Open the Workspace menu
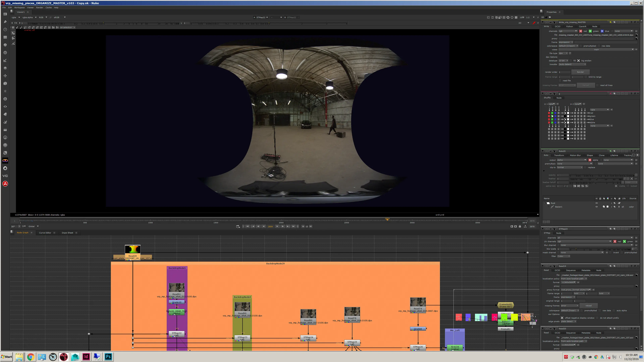This screenshot has height=362, width=644. coord(19,8)
